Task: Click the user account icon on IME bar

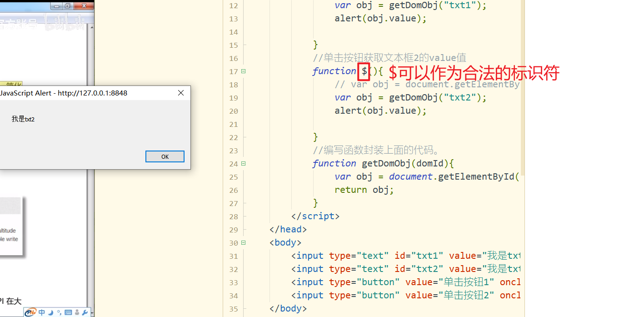Action: point(77,312)
